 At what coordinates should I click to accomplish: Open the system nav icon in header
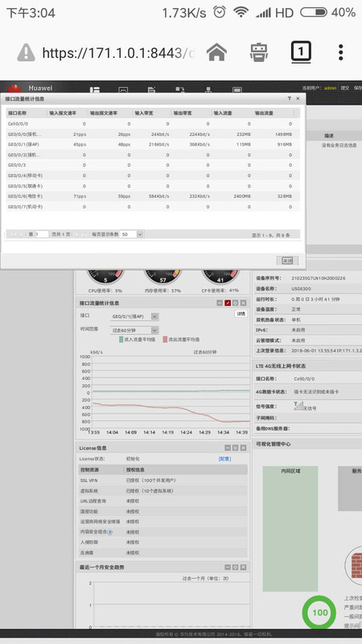click(237, 90)
